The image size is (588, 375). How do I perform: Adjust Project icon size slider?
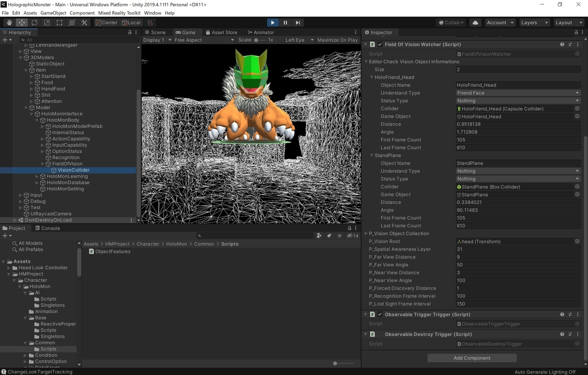[343, 363]
